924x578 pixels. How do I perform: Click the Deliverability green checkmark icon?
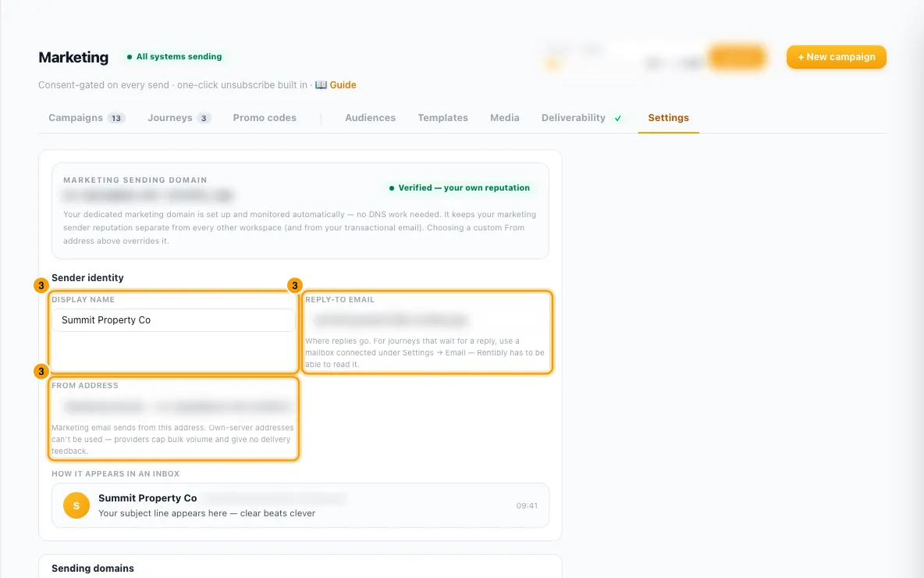click(x=617, y=119)
